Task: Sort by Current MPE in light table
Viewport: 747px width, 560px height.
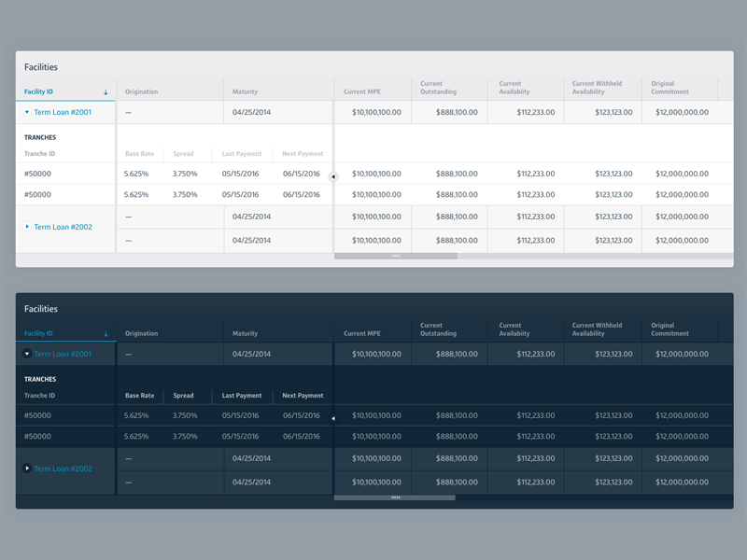Action: click(x=360, y=91)
